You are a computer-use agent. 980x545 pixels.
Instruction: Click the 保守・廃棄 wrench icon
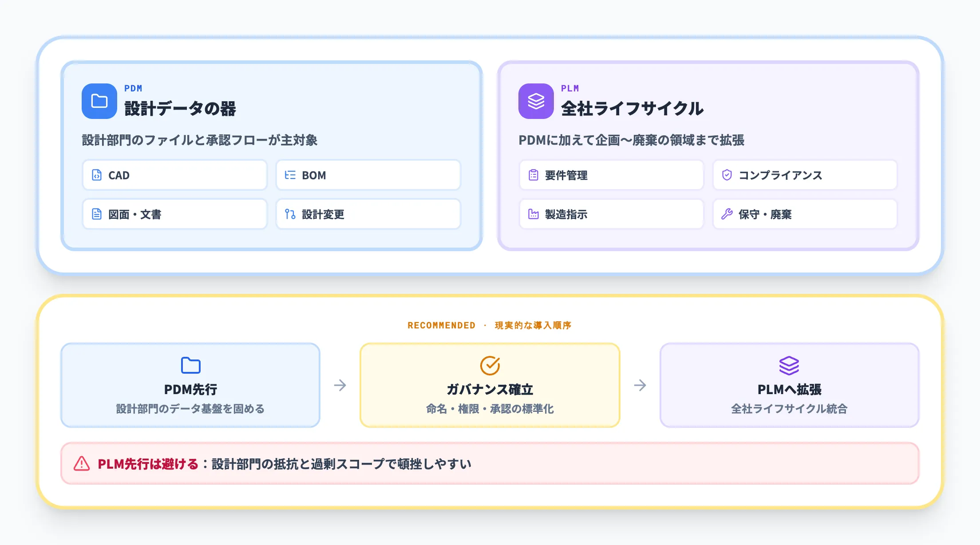tap(728, 214)
